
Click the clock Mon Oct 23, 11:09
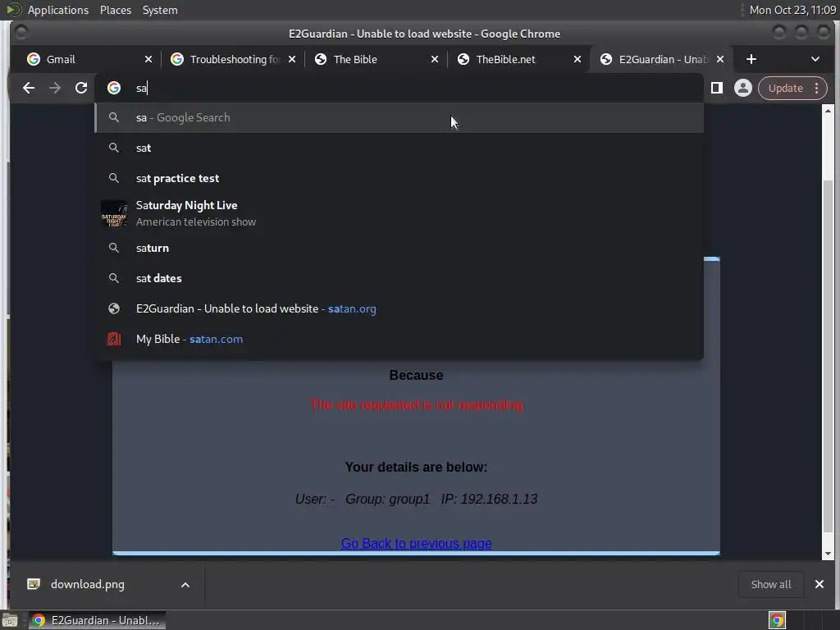tap(792, 10)
